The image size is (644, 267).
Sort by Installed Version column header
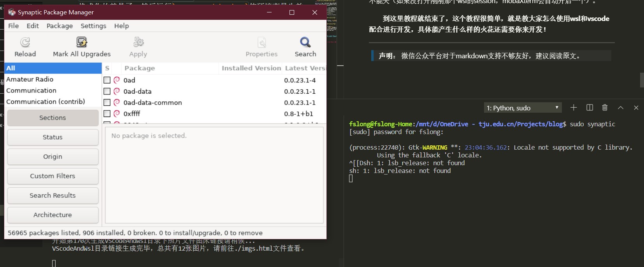click(x=251, y=68)
